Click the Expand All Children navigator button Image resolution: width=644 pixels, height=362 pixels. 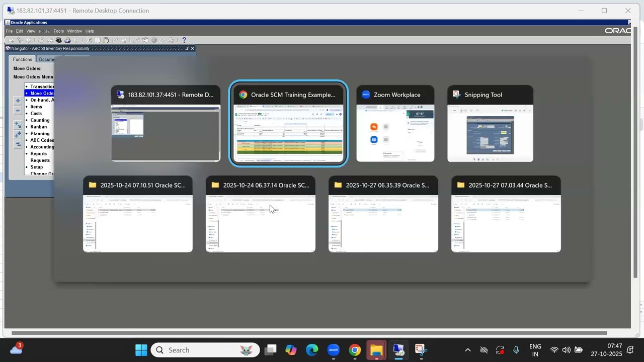pos(18,125)
